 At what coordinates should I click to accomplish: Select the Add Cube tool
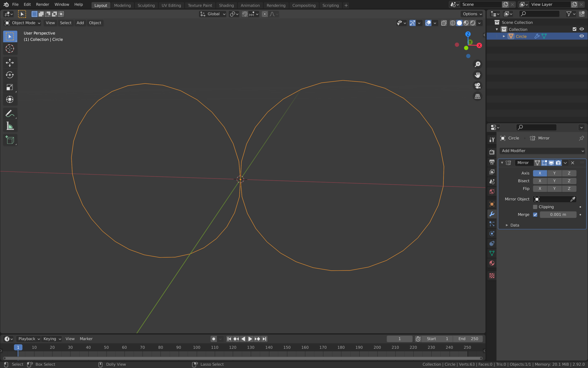point(10,140)
